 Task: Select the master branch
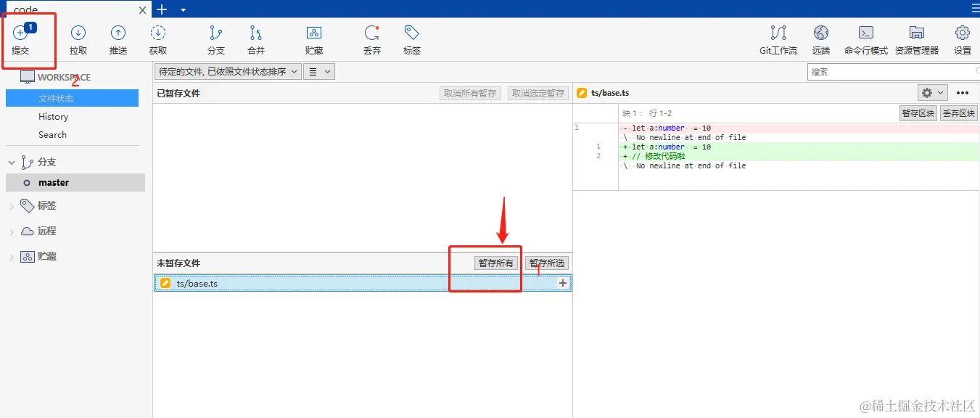(75, 183)
